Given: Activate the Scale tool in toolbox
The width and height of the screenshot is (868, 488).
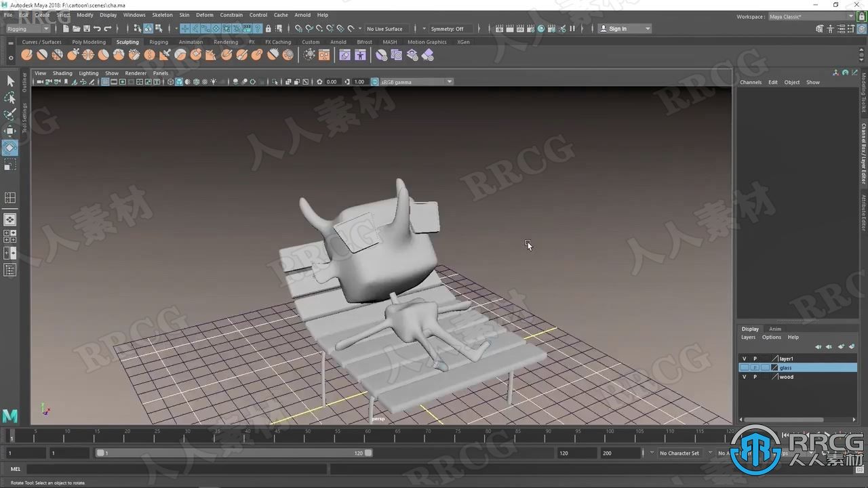Looking at the screenshot, I should [x=10, y=165].
